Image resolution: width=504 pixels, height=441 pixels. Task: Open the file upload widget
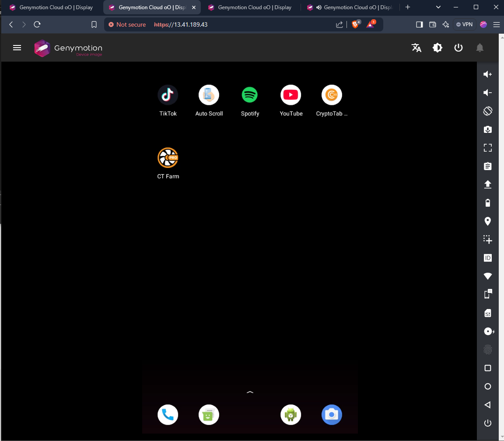pyautogui.click(x=488, y=184)
